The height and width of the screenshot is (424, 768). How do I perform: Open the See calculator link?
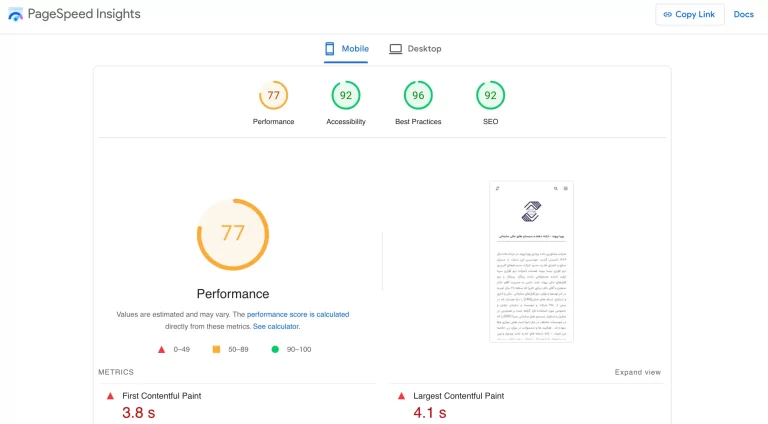click(x=276, y=326)
